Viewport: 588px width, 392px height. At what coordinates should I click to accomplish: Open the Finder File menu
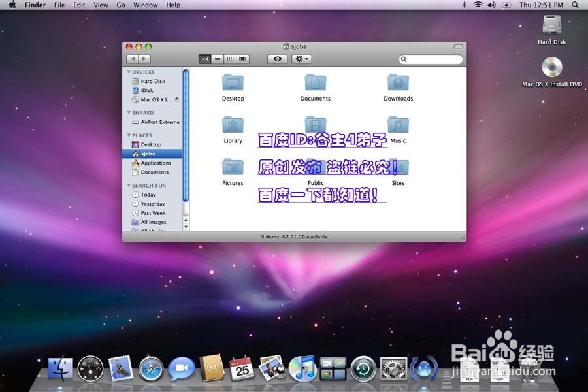(x=59, y=5)
